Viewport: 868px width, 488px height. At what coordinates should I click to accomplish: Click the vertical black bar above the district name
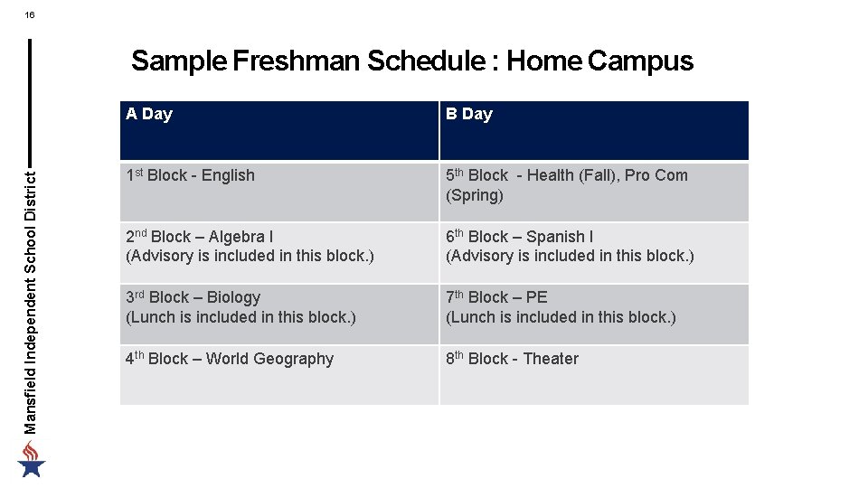(x=31, y=98)
